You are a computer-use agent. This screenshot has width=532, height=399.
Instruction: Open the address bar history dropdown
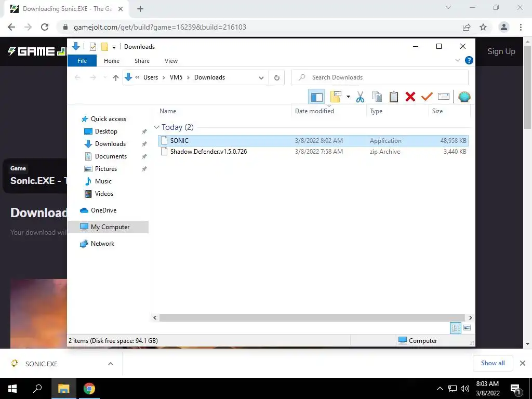(x=261, y=78)
